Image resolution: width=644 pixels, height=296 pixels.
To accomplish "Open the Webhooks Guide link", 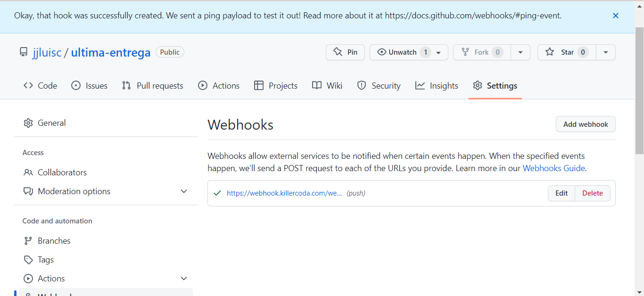I will [553, 168].
